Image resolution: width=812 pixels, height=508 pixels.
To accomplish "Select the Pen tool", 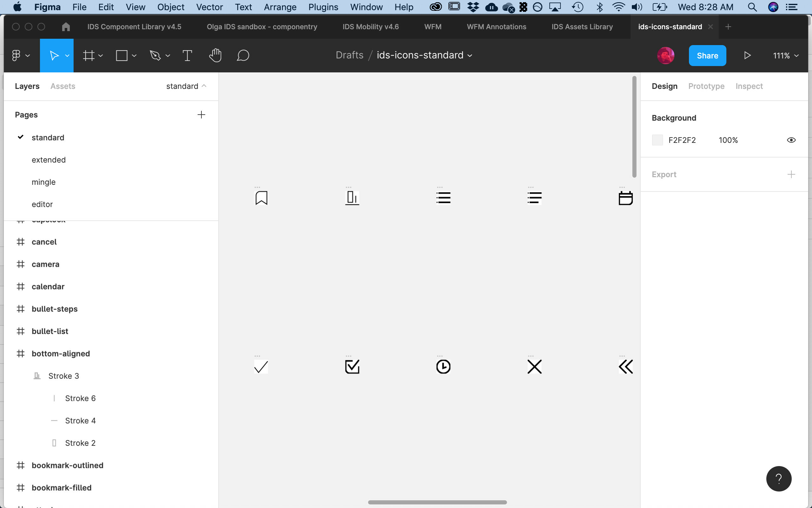I will coord(155,56).
